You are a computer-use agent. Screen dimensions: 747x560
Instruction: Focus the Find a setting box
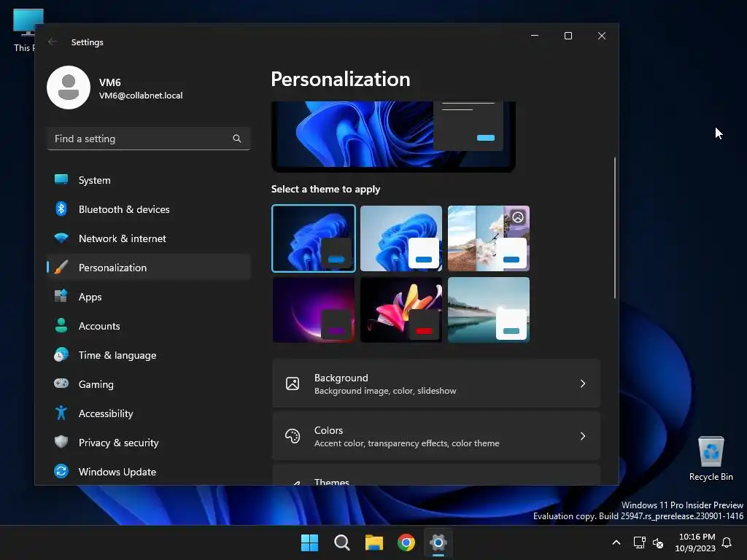coord(149,139)
